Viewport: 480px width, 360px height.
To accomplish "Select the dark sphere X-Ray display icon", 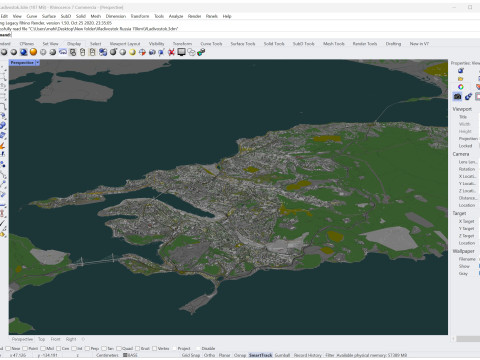I will coord(53,52).
